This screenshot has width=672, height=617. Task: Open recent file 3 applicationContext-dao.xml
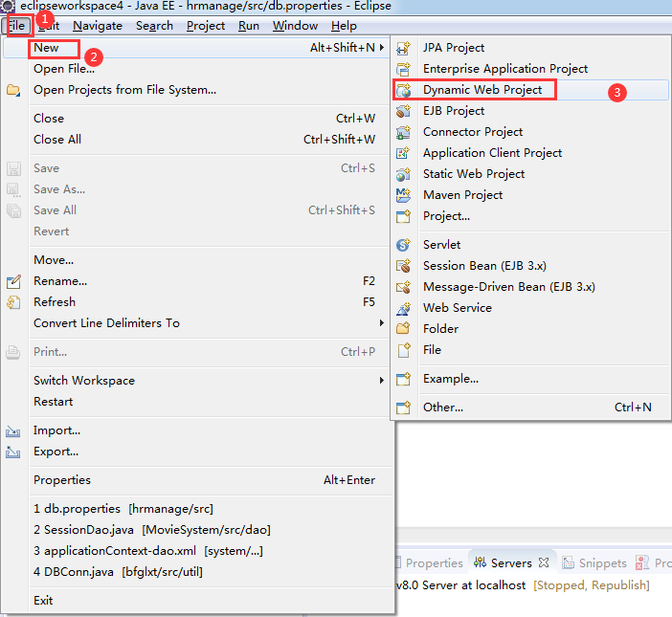click(x=196, y=551)
